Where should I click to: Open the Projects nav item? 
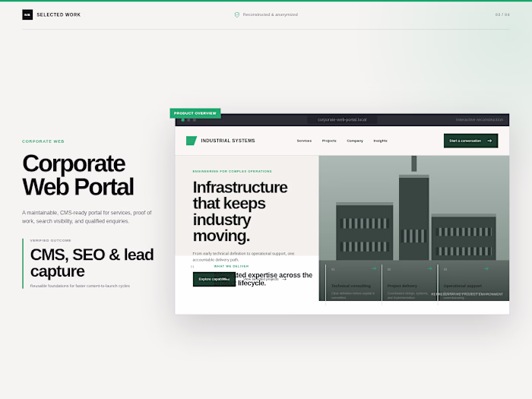pos(329,141)
